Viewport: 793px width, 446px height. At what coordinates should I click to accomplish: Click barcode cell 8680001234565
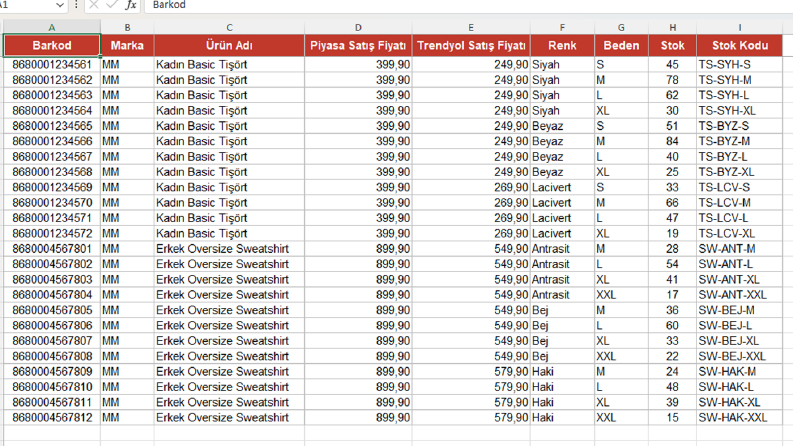pos(52,126)
